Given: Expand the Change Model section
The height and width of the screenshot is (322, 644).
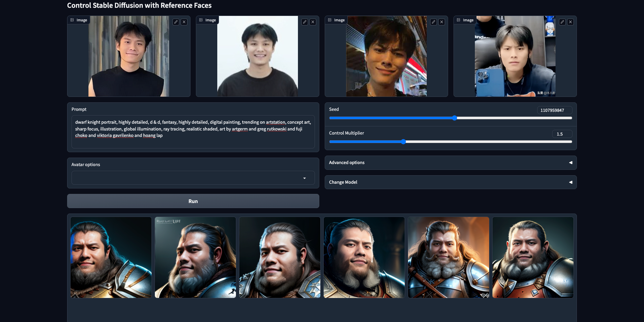Looking at the screenshot, I should [451, 182].
